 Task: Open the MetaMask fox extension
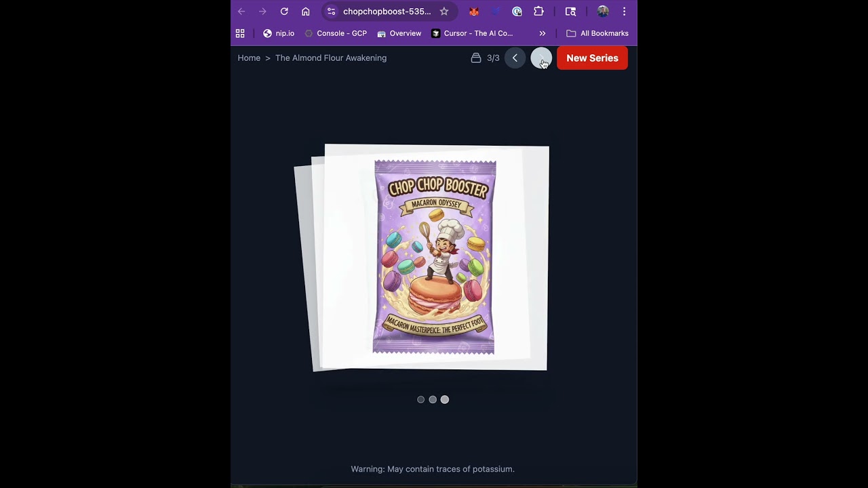click(474, 12)
